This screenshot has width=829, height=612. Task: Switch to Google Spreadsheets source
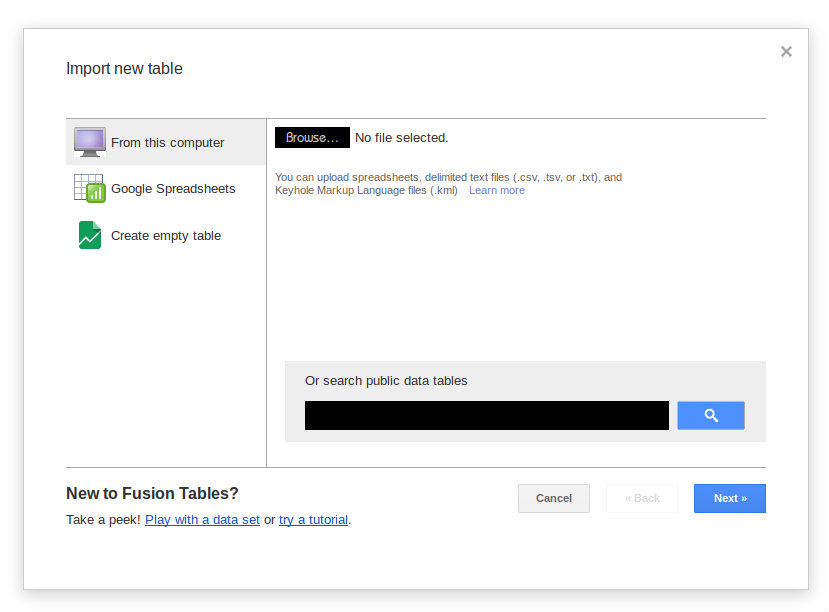click(x=166, y=189)
